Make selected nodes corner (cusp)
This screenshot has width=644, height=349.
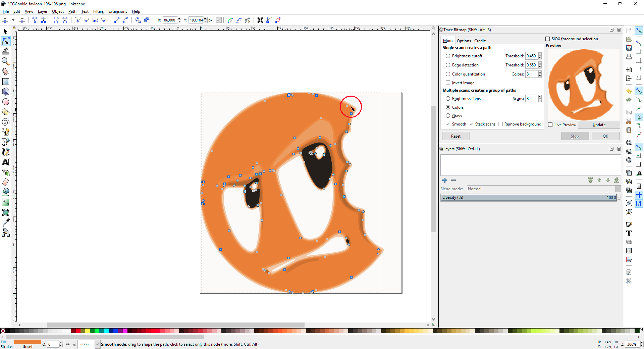click(x=78, y=20)
